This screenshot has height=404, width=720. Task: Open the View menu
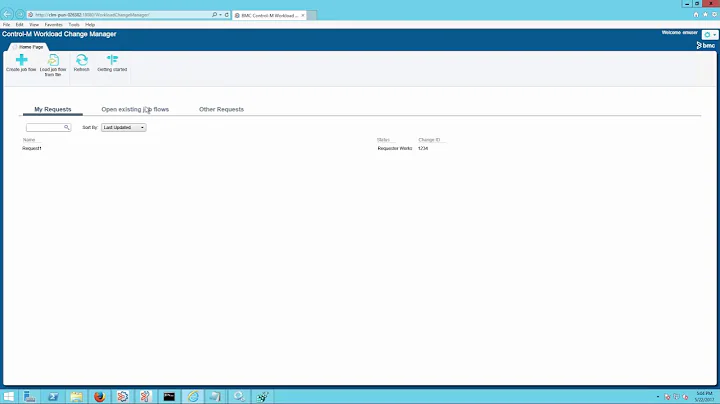click(x=34, y=25)
